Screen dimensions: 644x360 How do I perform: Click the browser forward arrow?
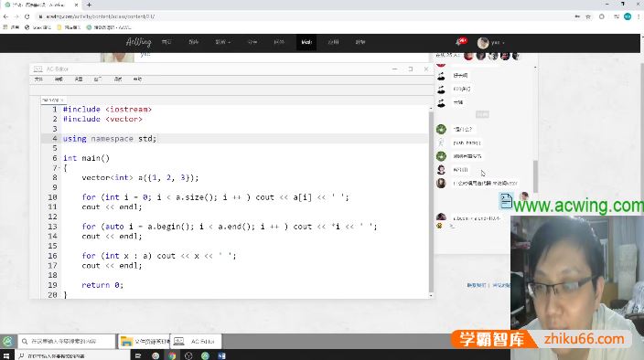[16, 16]
